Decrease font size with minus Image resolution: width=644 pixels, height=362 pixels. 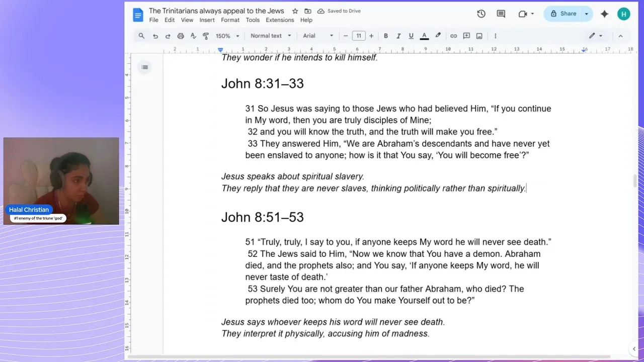tap(346, 36)
